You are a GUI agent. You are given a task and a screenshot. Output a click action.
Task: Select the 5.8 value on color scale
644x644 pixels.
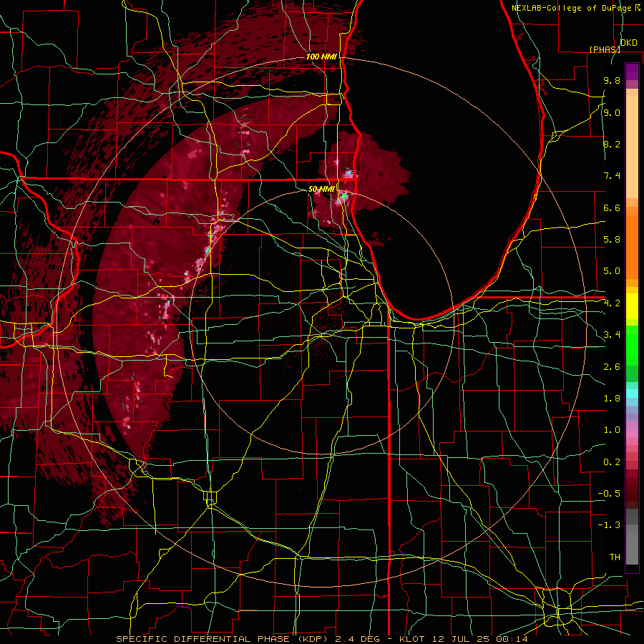(x=612, y=240)
